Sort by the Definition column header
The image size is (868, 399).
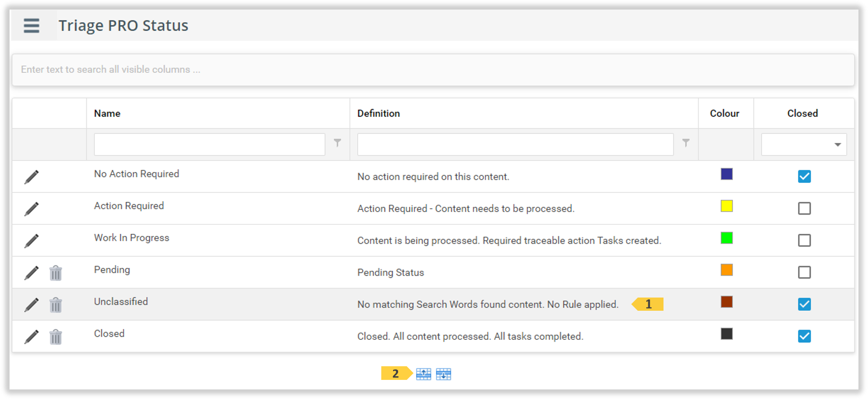[x=378, y=113]
